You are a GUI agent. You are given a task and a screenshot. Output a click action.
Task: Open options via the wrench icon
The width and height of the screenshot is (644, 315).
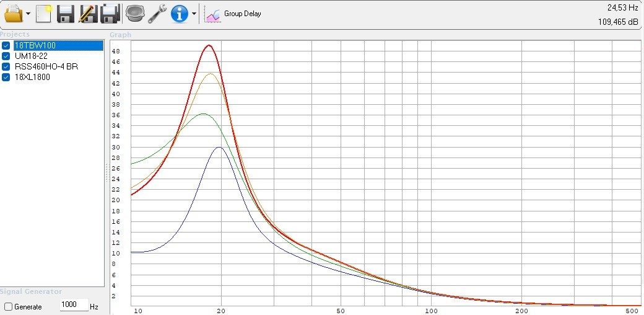coord(157,13)
